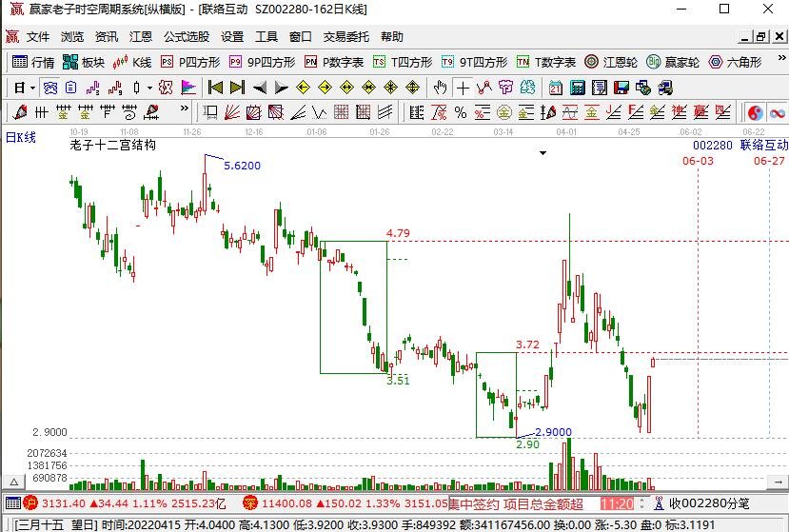Image resolution: width=789 pixels, height=532 pixels.
Task: Open the 窗口 menu
Action: (x=301, y=37)
